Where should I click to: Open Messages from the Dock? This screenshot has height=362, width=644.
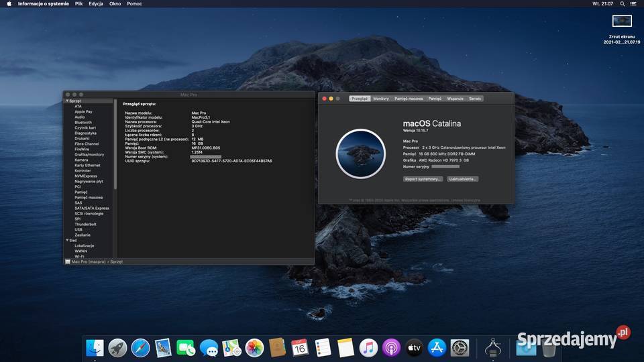(209, 348)
